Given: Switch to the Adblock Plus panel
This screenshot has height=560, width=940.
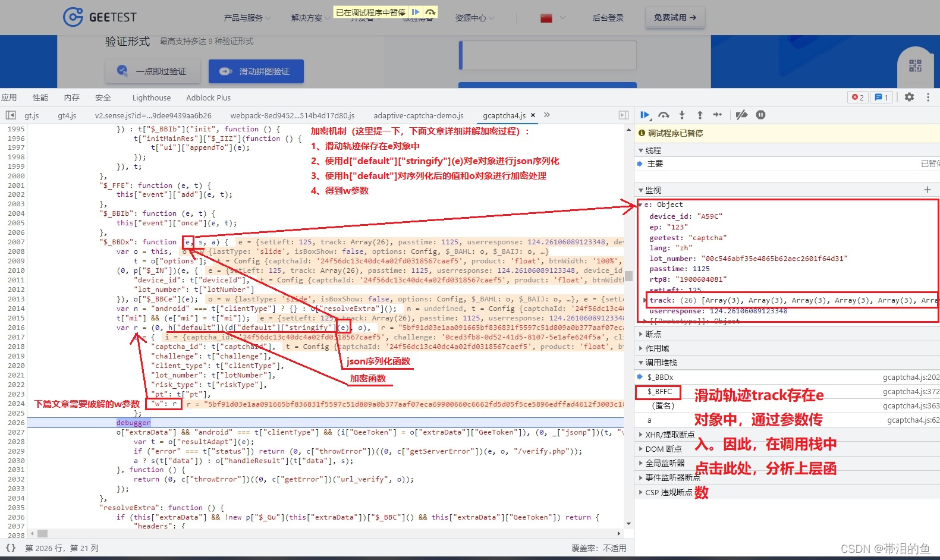Looking at the screenshot, I should tap(208, 97).
